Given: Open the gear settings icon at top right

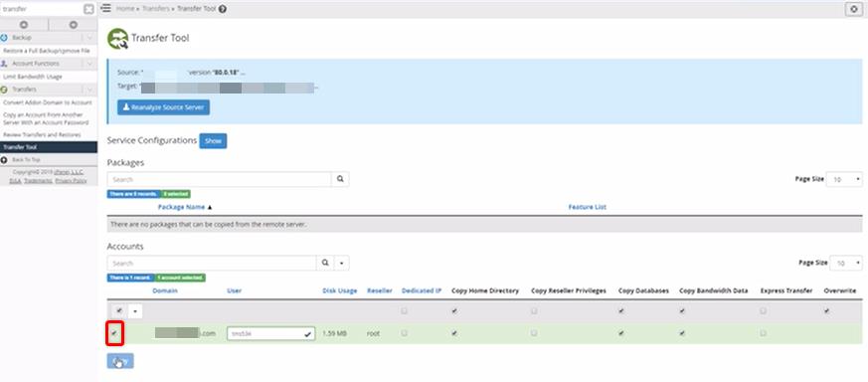Looking at the screenshot, I should coord(854,9).
